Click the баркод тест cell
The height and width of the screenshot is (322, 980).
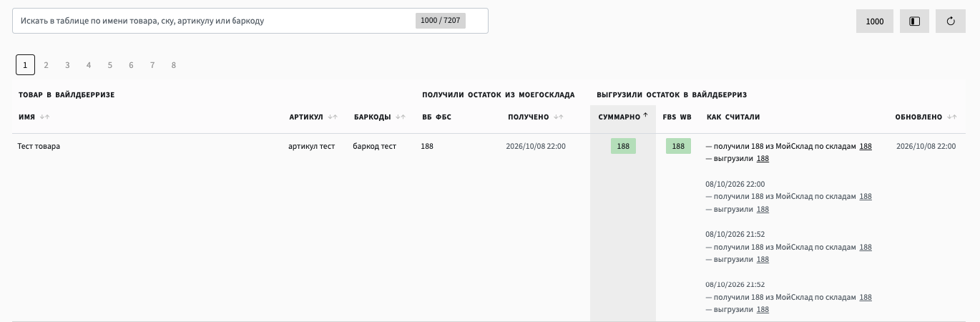point(374,146)
